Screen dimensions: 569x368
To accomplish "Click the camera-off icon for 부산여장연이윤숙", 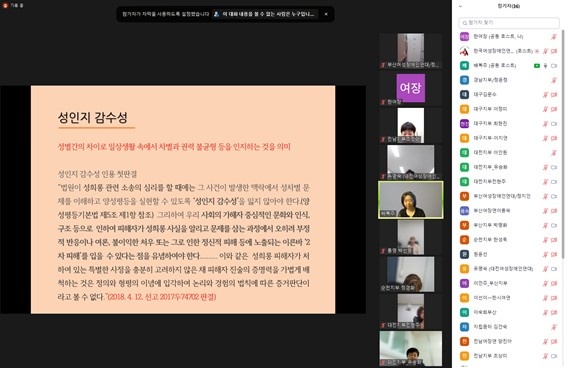I will [x=554, y=211].
